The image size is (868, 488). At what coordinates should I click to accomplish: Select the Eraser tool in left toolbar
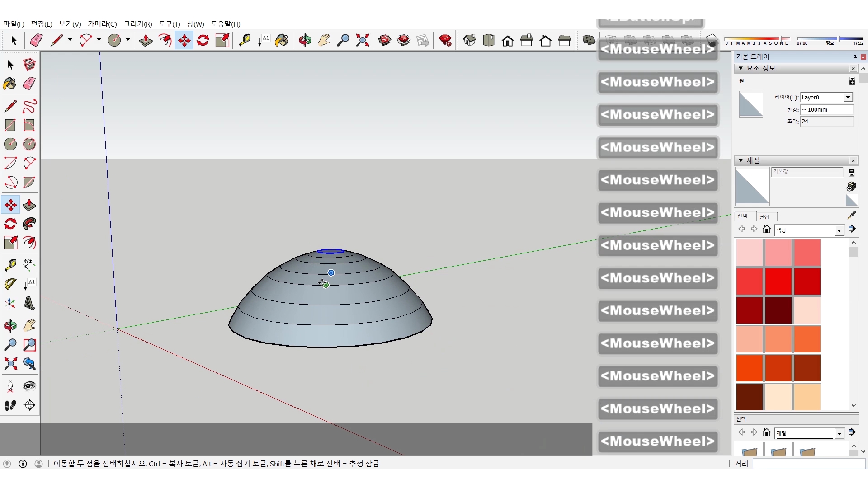pos(29,84)
